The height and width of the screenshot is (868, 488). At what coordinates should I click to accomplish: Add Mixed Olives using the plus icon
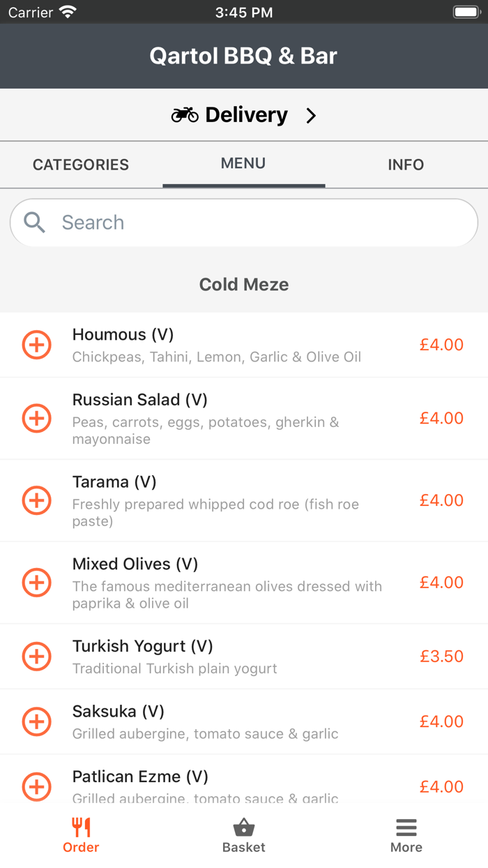36,583
